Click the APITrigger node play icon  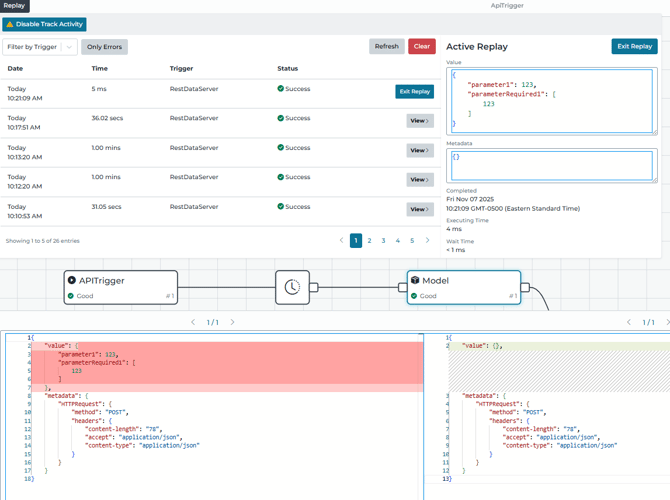pos(72,281)
